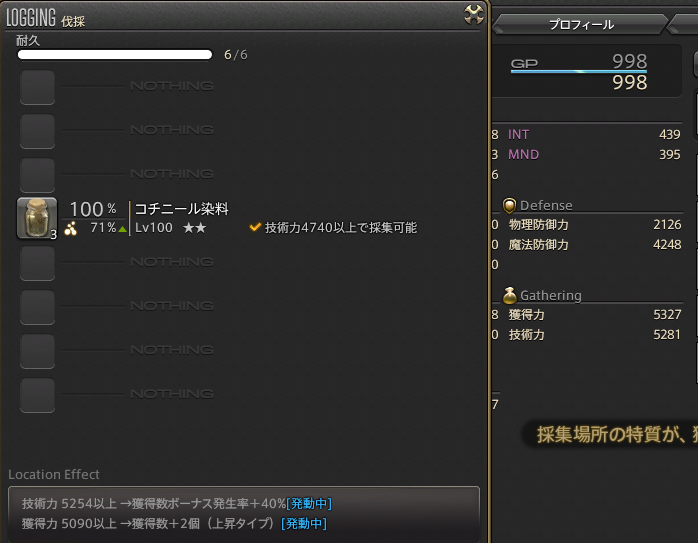This screenshot has width=698, height=543.
Task: Click the Lv100 two-star level label
Action: [170, 228]
